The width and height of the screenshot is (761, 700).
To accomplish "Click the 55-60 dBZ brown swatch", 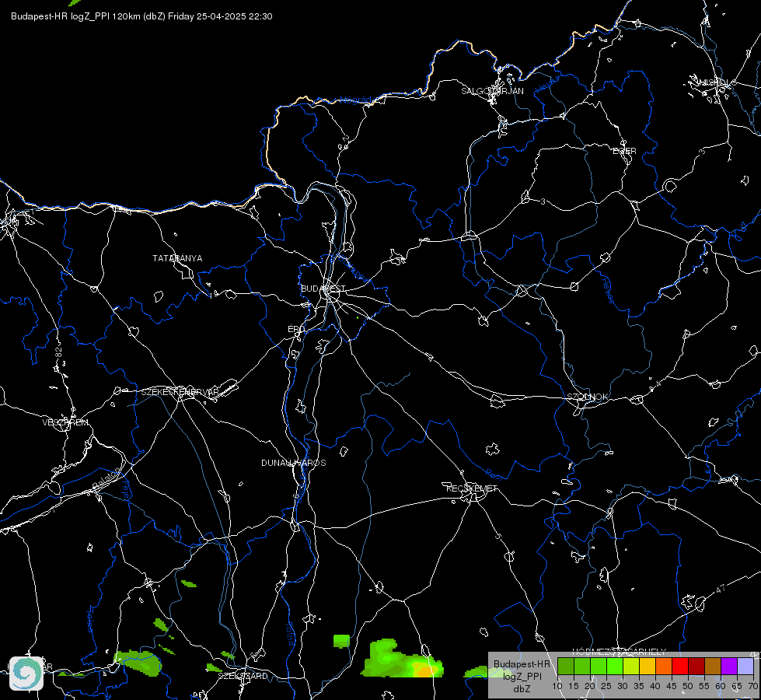I will tap(713, 666).
